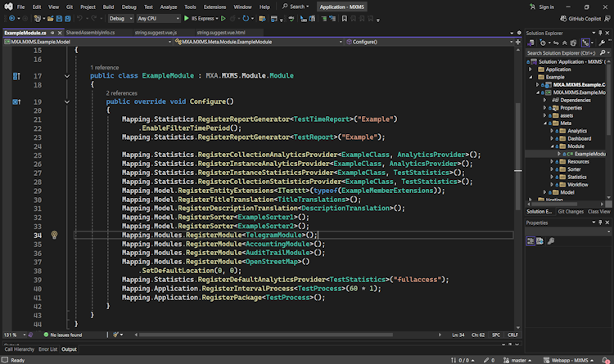Image resolution: width=614 pixels, height=364 pixels.
Task: Toggle CRLF line ending indicator
Action: coord(512,335)
